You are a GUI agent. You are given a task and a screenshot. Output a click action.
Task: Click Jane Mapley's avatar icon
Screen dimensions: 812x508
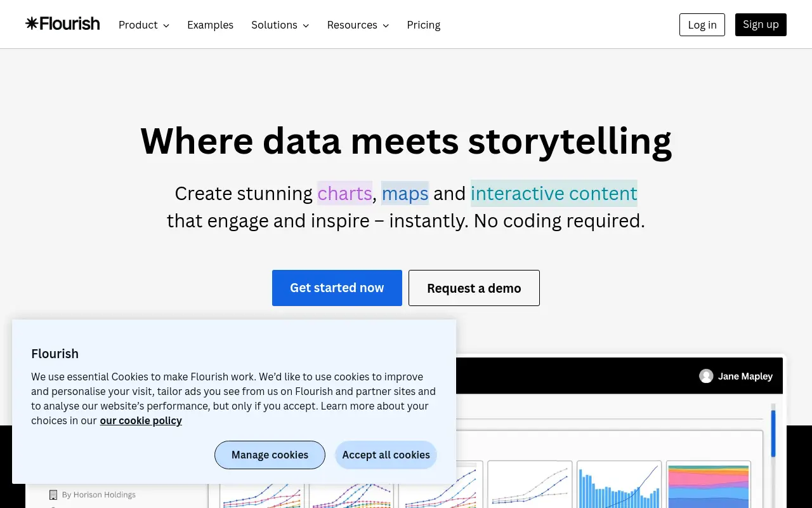(x=706, y=376)
